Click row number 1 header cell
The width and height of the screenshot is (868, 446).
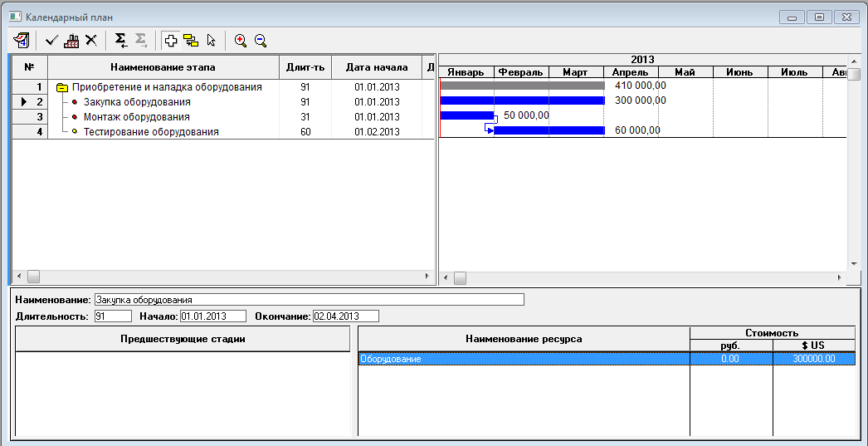click(30, 87)
